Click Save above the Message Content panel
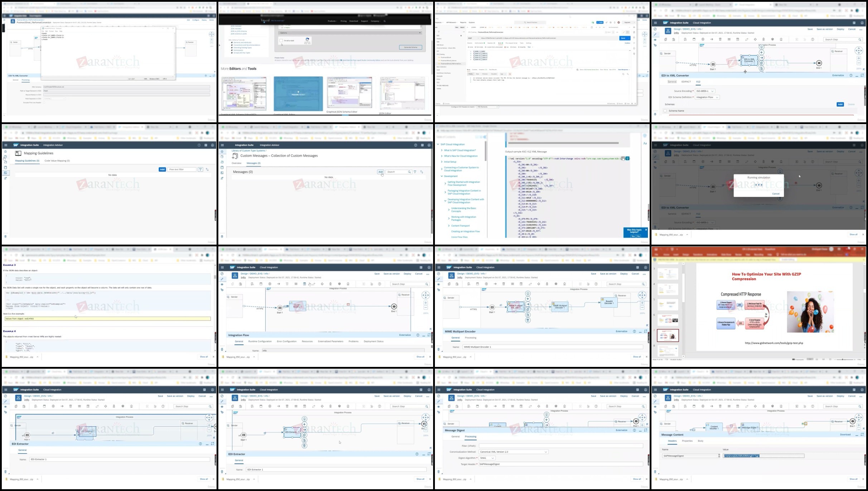This screenshot has height=491, width=868. tap(810, 396)
